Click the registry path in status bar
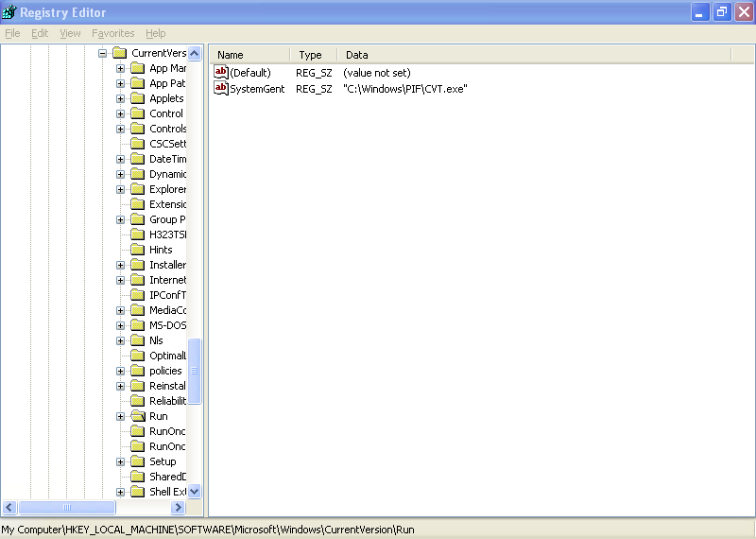The image size is (756, 539). tap(208, 530)
